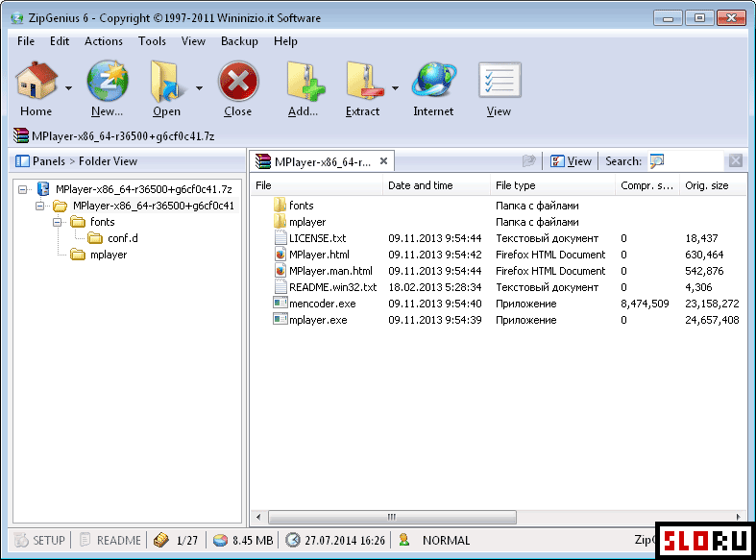Screen dimensions: 756x560
Task: Open the Tools menu
Action: (152, 41)
